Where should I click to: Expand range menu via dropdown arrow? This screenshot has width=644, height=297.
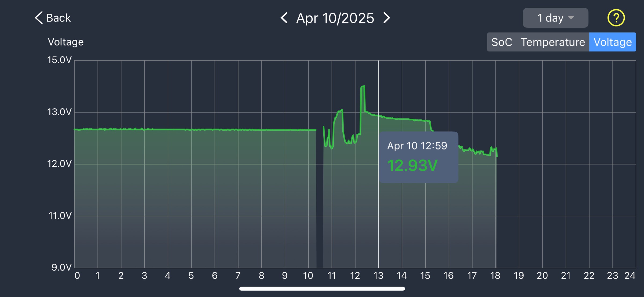point(571,18)
